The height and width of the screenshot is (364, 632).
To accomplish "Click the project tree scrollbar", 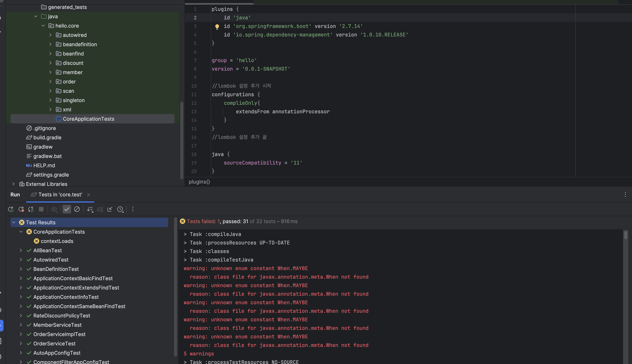I will [x=182, y=140].
